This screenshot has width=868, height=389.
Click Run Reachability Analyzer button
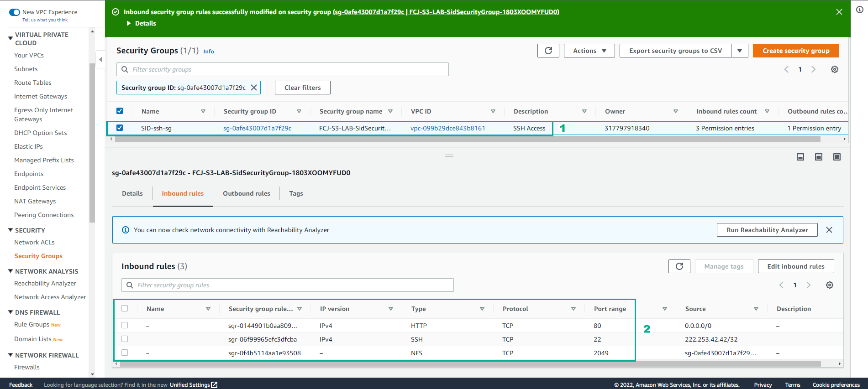(x=767, y=230)
